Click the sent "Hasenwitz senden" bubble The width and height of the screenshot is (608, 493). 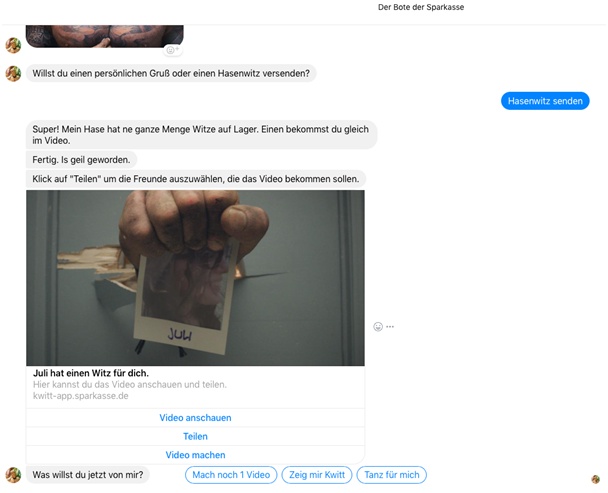(545, 101)
